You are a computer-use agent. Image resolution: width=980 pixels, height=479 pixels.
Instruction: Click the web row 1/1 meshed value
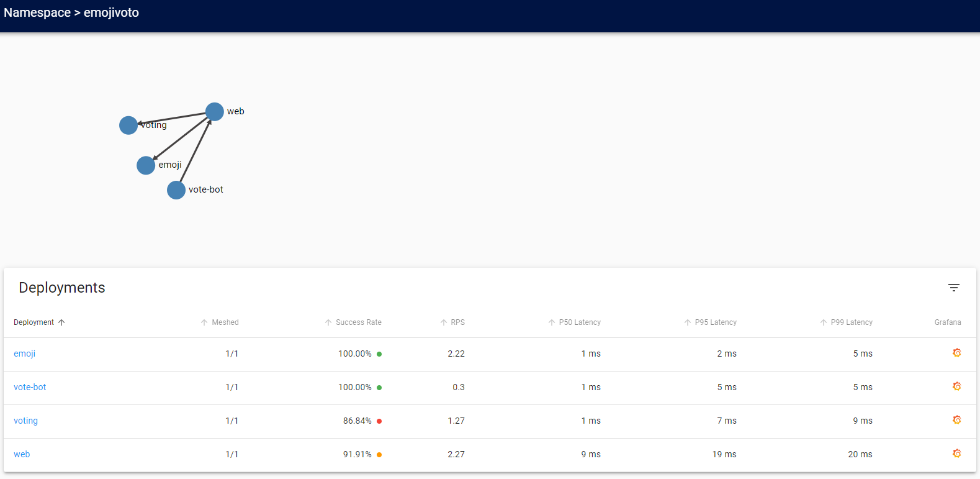click(x=232, y=454)
